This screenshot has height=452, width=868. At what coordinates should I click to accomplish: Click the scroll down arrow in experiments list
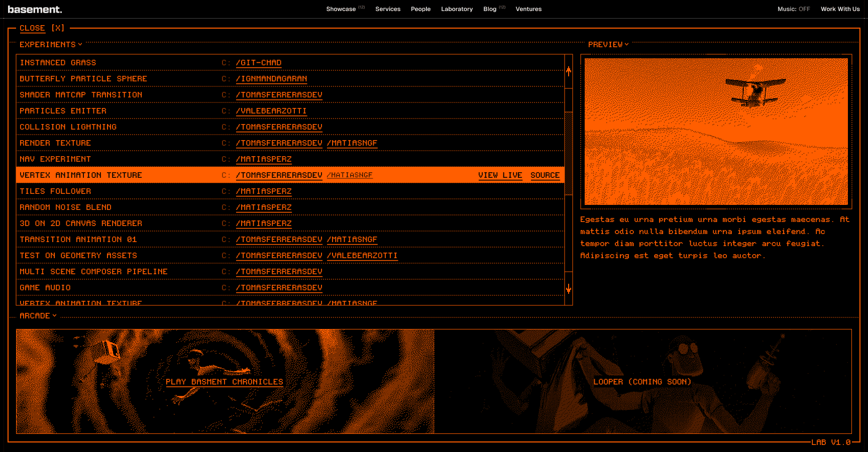(x=569, y=289)
